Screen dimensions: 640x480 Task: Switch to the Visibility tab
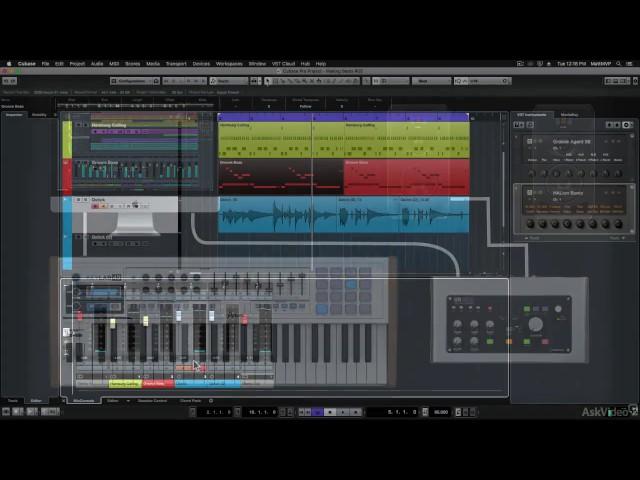click(39, 115)
